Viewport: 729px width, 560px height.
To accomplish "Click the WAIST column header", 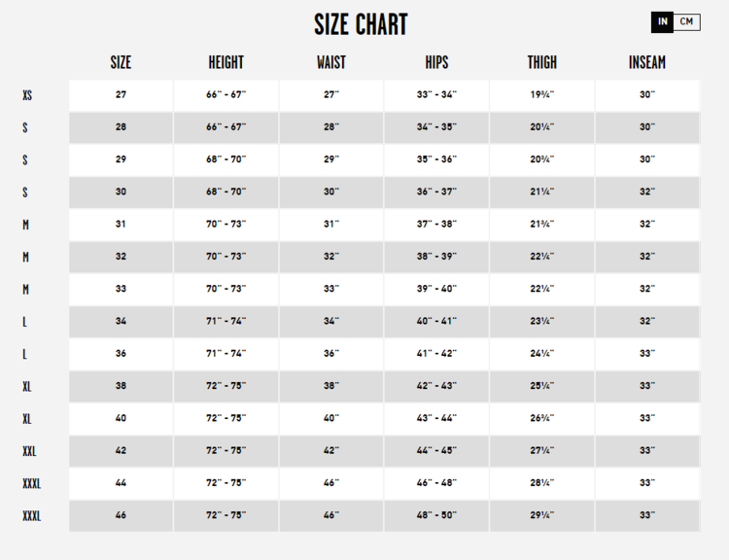I will coord(331,62).
